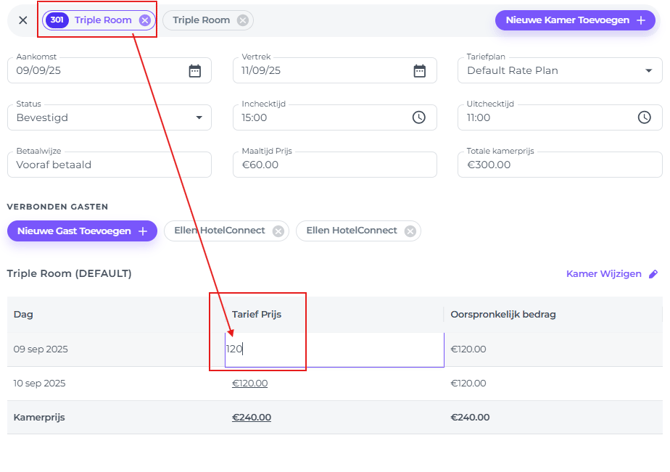
Task: Click the Kamer Wijzigen link
Action: click(604, 274)
